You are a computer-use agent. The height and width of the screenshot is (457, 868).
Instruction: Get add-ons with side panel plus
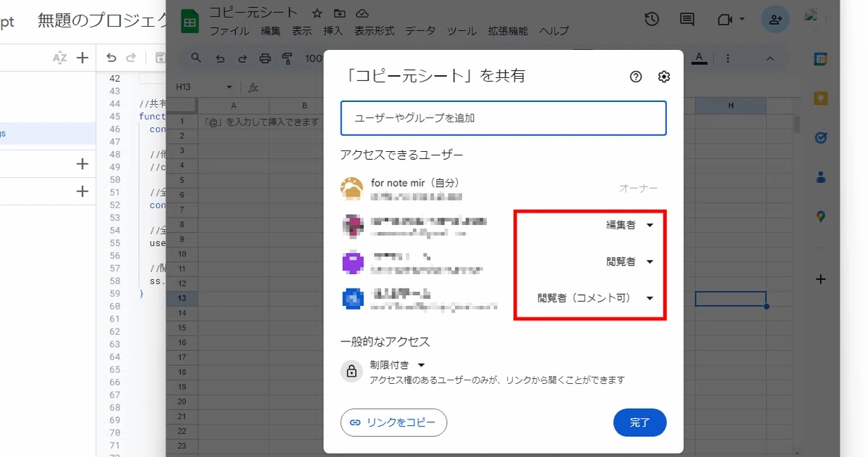coord(820,279)
